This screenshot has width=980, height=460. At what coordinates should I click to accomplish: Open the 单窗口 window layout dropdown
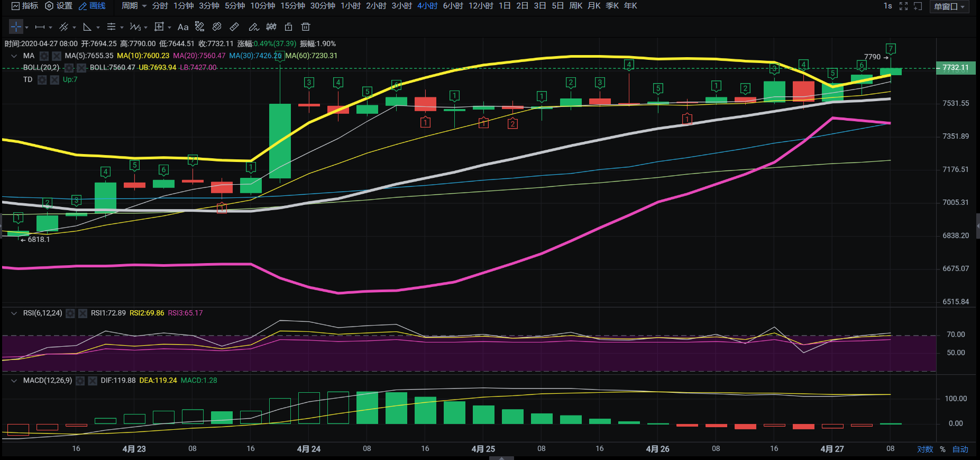(x=949, y=6)
